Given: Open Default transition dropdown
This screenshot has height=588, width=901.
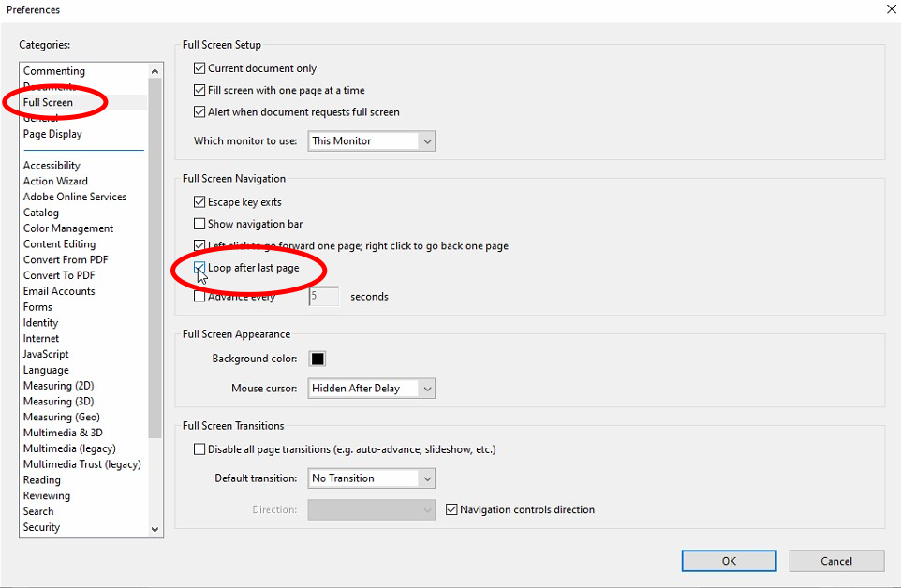Looking at the screenshot, I should (x=372, y=478).
